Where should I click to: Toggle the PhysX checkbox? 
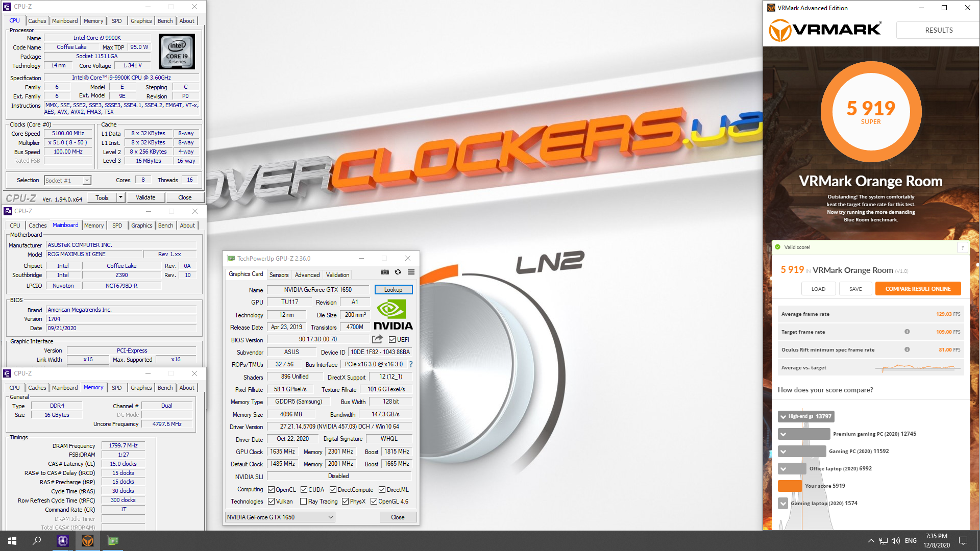346,502
